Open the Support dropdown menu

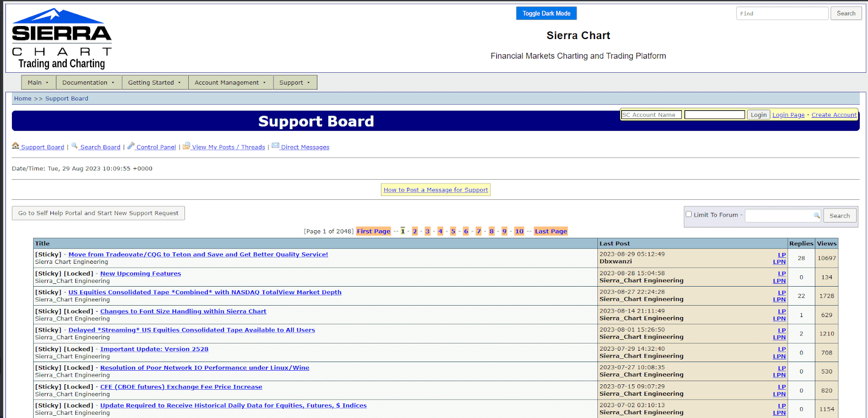(x=295, y=83)
